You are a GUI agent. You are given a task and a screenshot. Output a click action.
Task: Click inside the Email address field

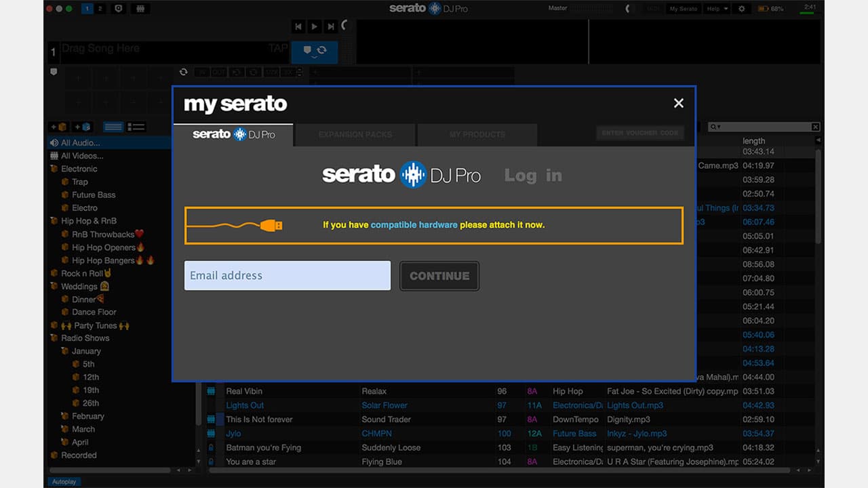pos(287,275)
